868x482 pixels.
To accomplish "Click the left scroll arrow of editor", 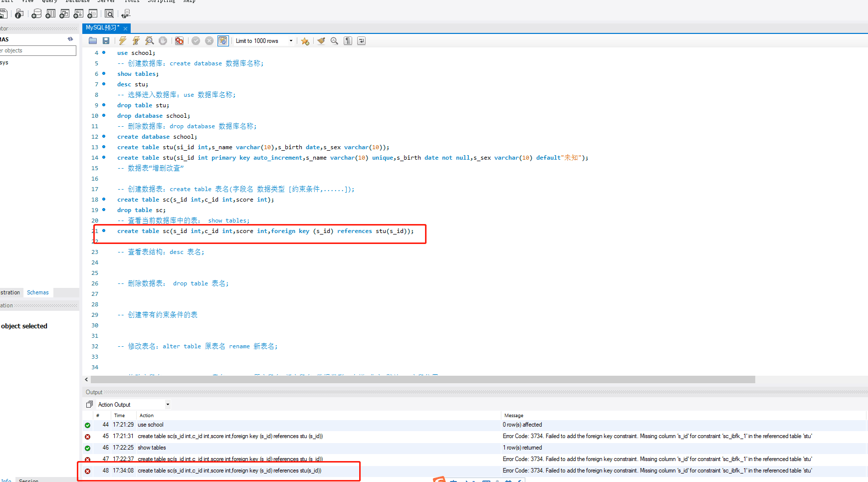I will tap(86, 380).
